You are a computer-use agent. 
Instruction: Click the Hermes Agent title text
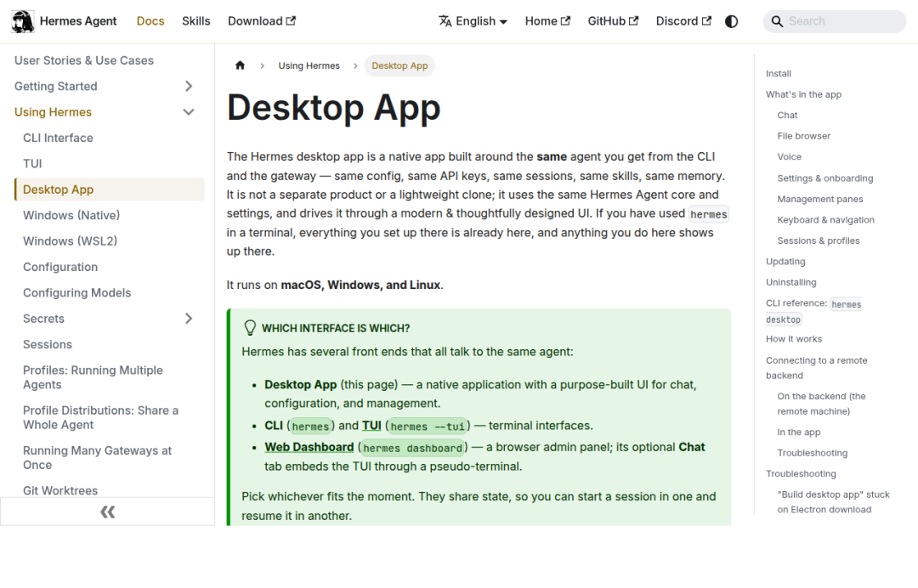point(78,21)
